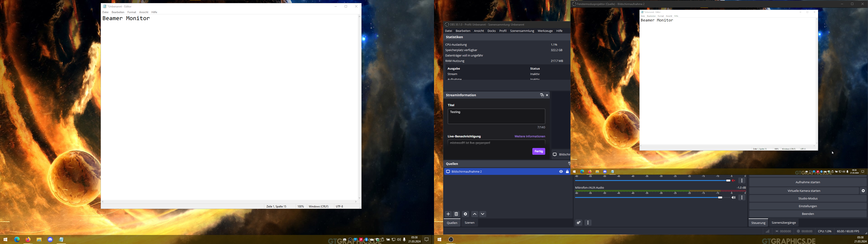Configure virtual camera gear icon
This screenshot has height=244, width=868.
pos(863,191)
